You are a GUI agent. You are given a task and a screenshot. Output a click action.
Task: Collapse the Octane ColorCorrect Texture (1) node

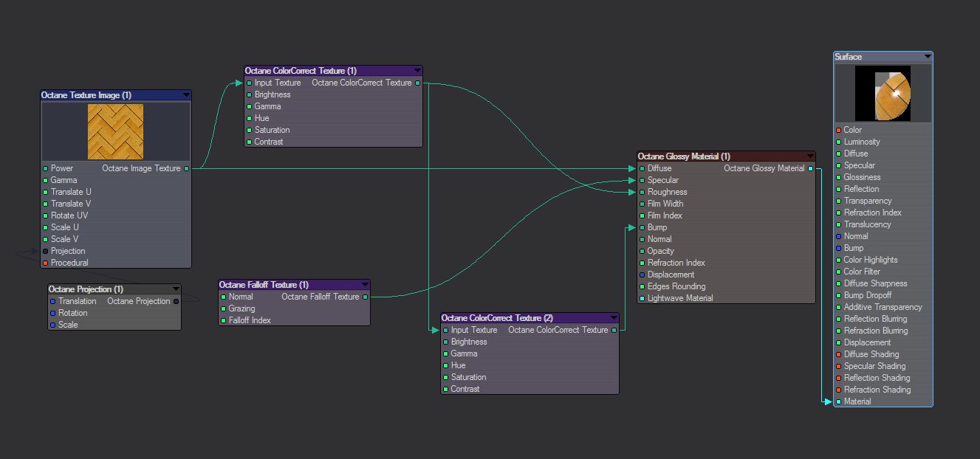point(417,71)
